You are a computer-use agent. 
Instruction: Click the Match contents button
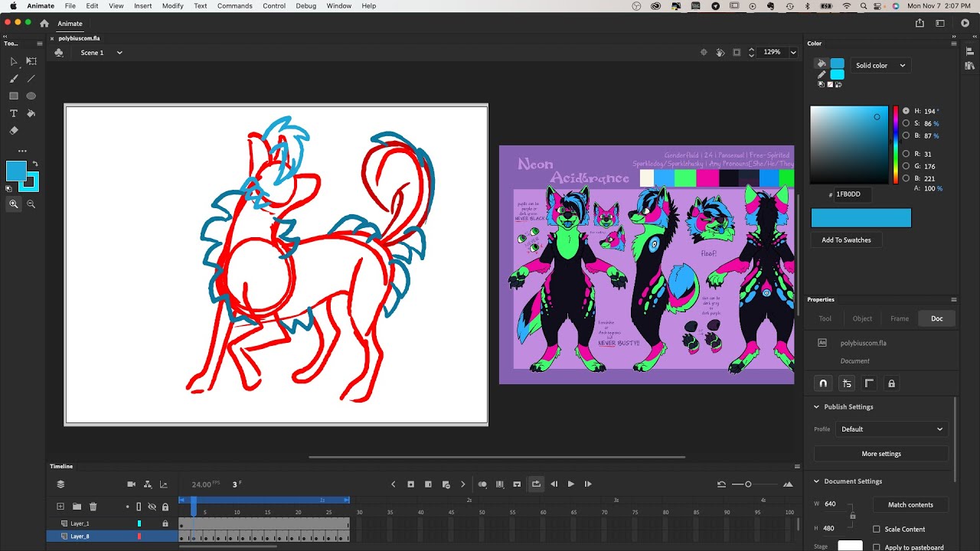point(910,505)
